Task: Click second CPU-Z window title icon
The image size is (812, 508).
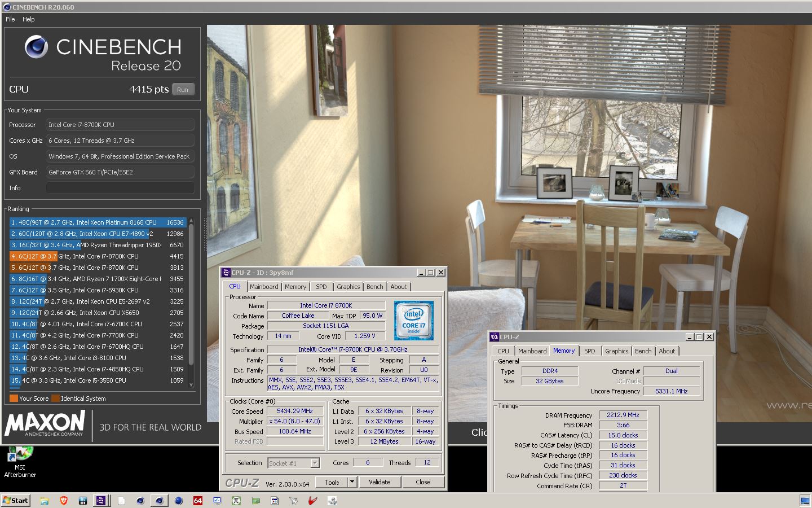Action: click(x=495, y=337)
